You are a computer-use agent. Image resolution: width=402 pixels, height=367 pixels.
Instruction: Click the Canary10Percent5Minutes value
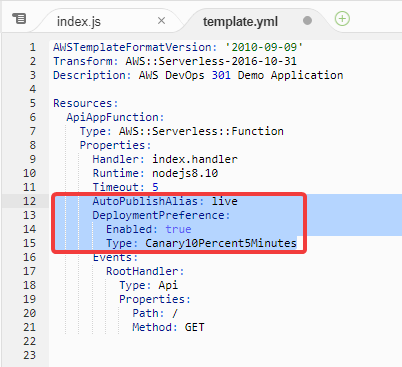coord(221,243)
